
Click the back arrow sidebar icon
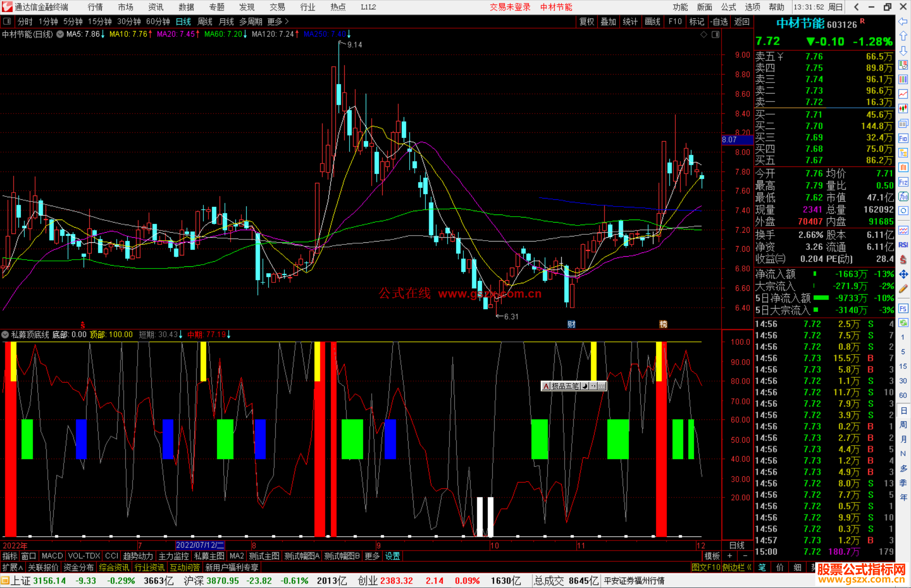pos(903,21)
